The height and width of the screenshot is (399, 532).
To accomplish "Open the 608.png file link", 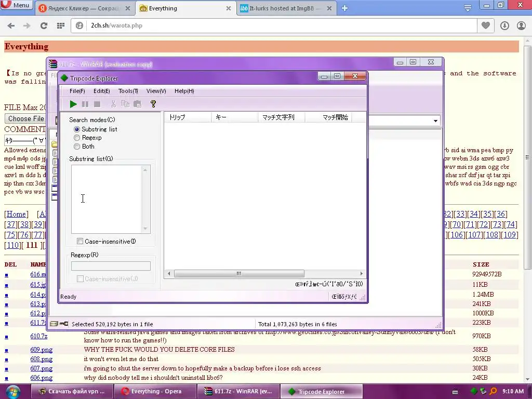I will [42, 359].
